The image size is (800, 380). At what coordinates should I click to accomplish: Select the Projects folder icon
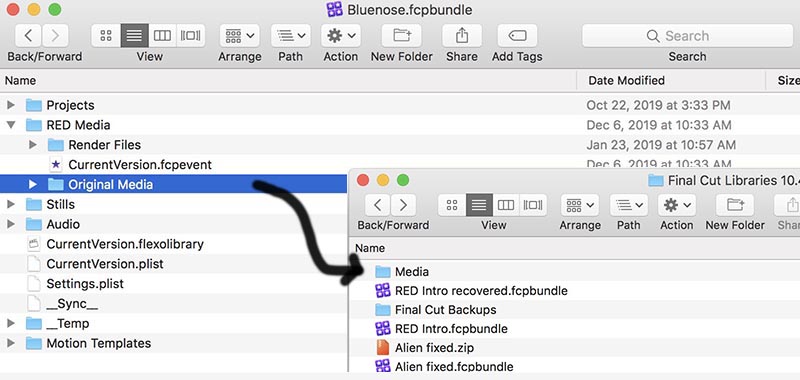point(34,105)
